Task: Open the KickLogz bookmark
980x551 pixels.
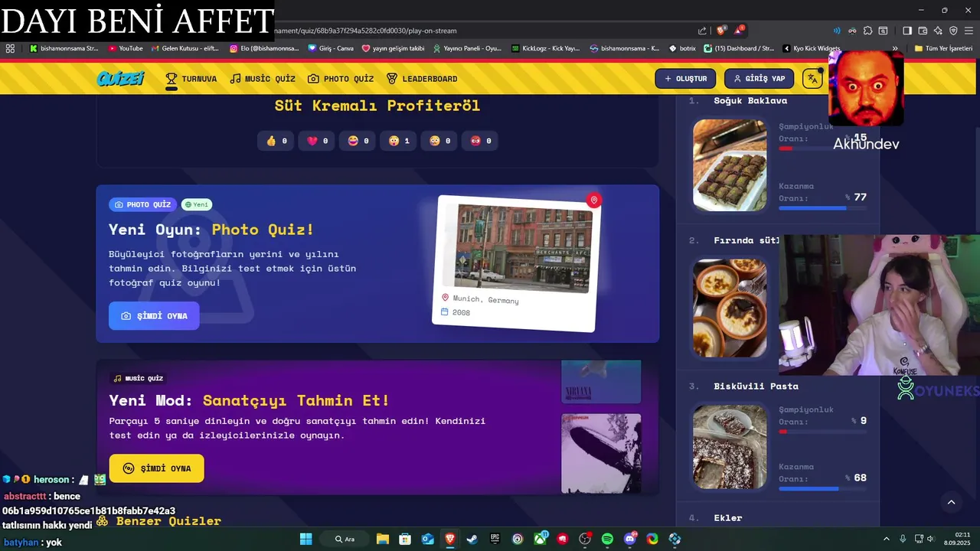Action: point(545,48)
